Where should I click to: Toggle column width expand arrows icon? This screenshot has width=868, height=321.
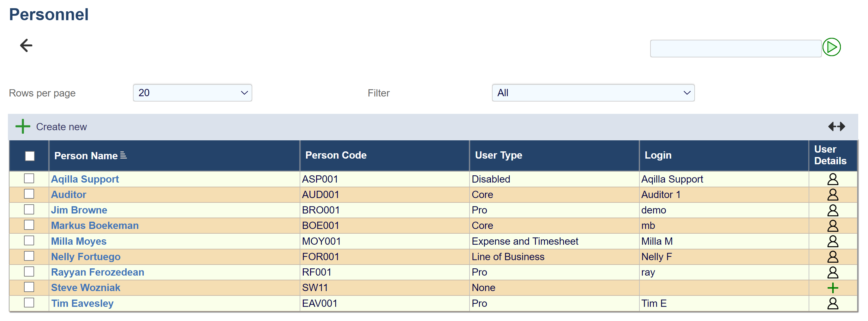(x=836, y=126)
